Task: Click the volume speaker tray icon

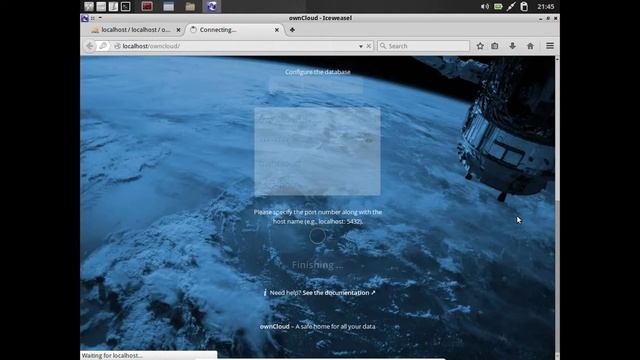Action: (484, 7)
